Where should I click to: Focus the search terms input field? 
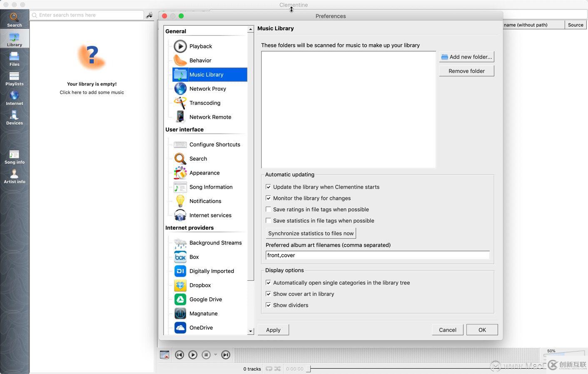pos(87,15)
